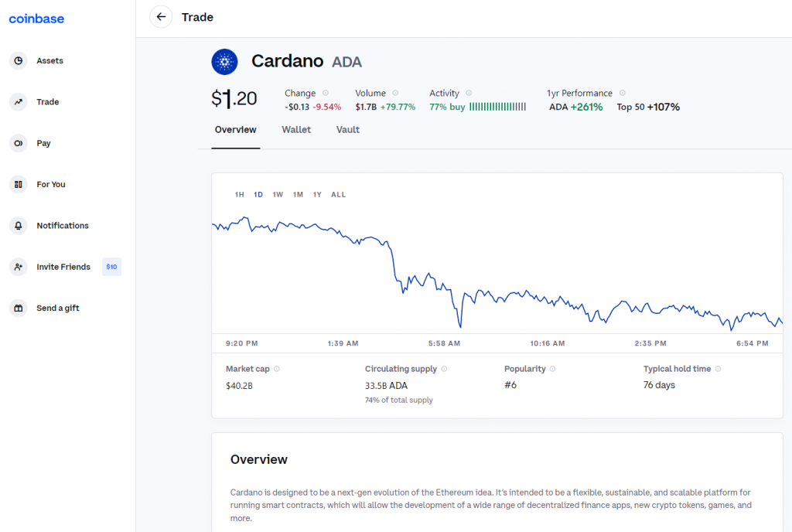Switch to the Overview tab

(235, 130)
